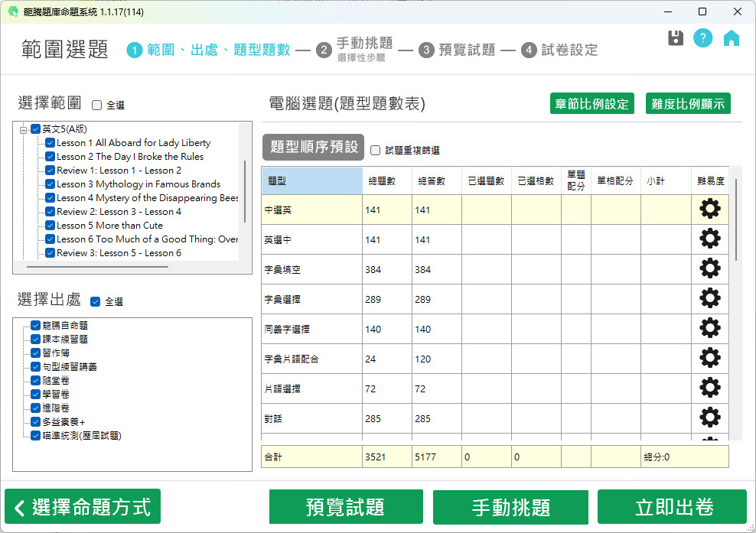Viewport: 756px width, 533px height.
Task: Uncheck 學習卷 source checkbox
Action: 35,395
